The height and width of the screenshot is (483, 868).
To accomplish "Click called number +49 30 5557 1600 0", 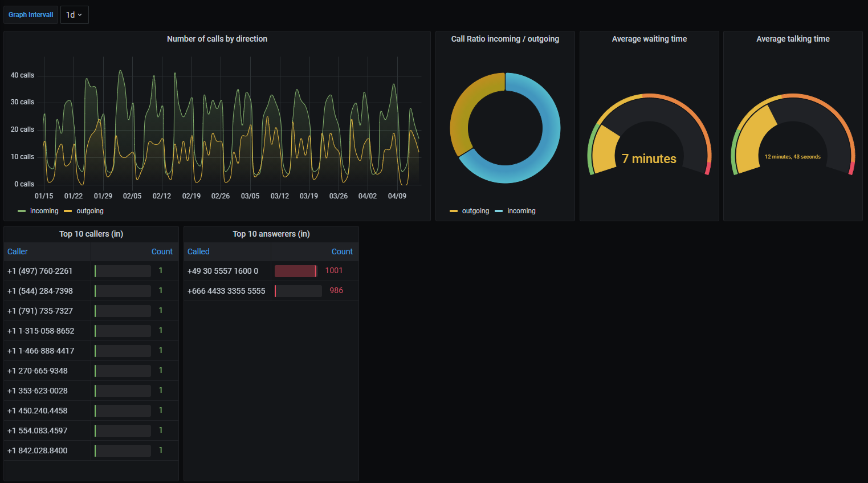I will (x=223, y=271).
